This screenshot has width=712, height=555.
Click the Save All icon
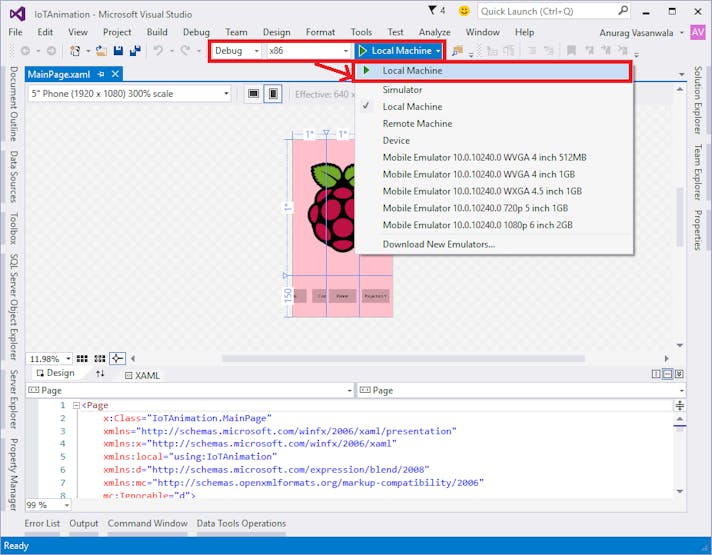pyautogui.click(x=135, y=51)
